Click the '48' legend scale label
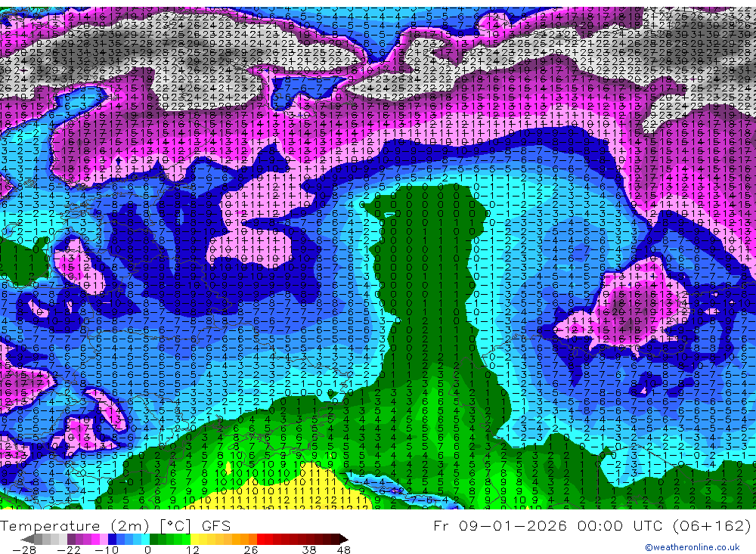The image size is (756, 554). pyautogui.click(x=344, y=549)
